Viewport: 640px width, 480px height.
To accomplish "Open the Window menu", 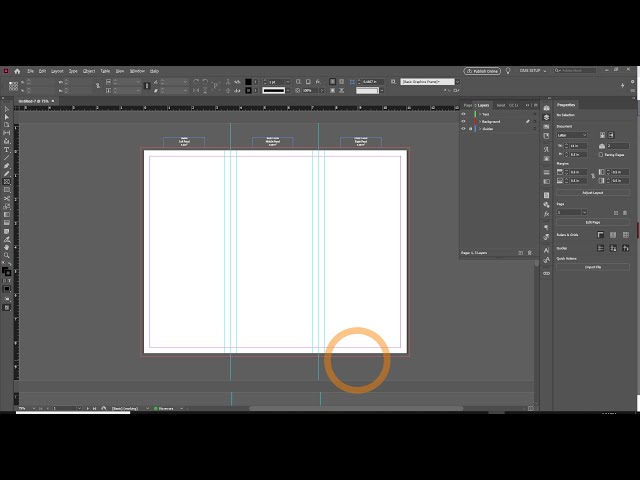I will (137, 71).
